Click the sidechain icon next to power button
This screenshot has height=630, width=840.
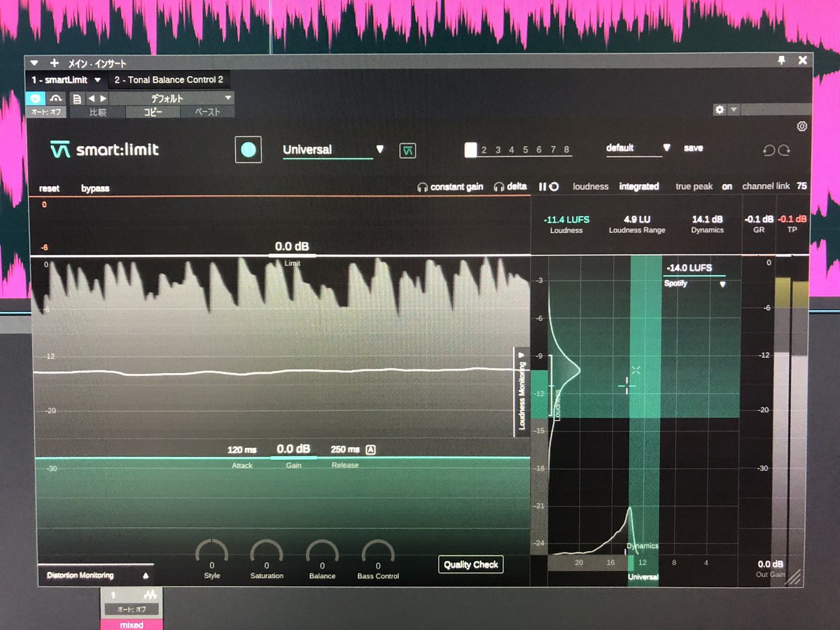click(56, 99)
